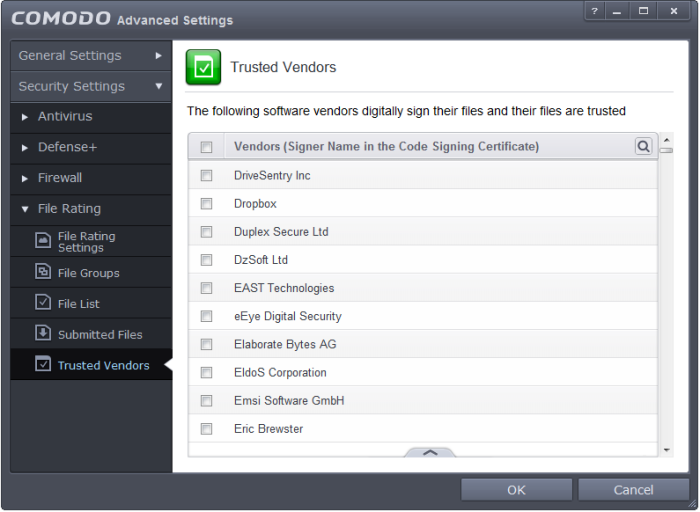Check the Dropbox vendor checkbox
The height and width of the screenshot is (512, 700).
click(206, 204)
